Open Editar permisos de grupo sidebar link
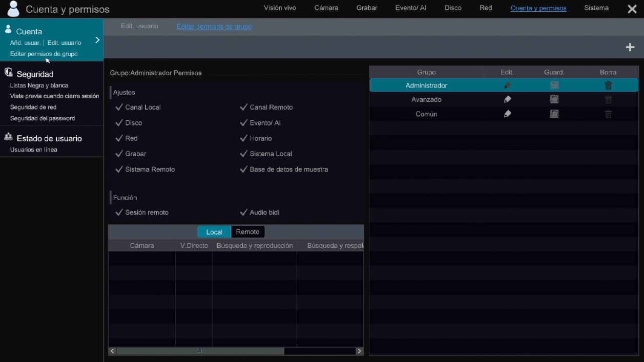Image resolution: width=644 pixels, height=362 pixels. click(44, 54)
